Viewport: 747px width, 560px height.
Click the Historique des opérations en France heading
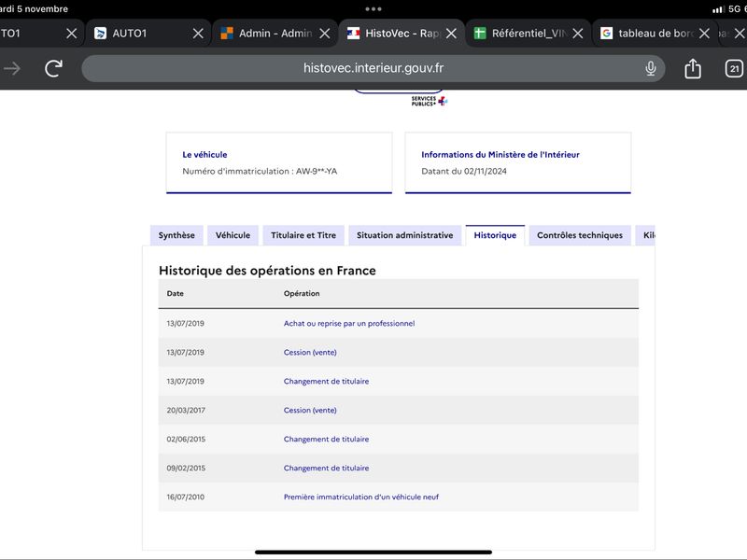click(x=267, y=271)
